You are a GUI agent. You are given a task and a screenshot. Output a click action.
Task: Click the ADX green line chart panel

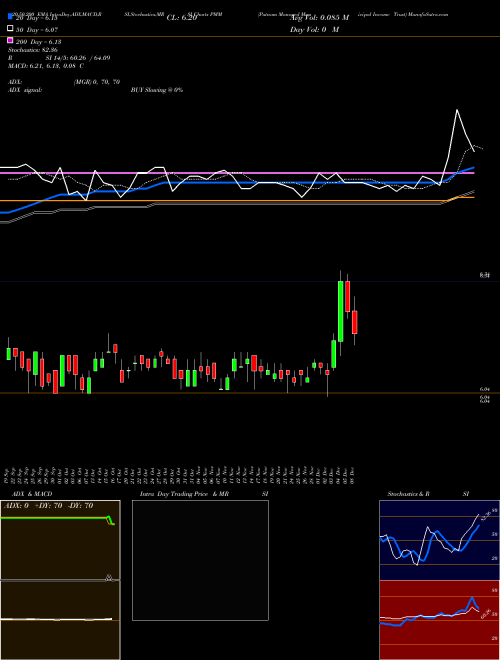pos(60,540)
